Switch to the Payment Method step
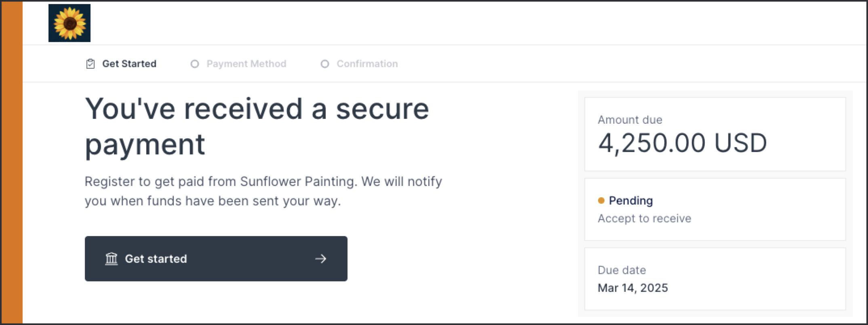 246,64
